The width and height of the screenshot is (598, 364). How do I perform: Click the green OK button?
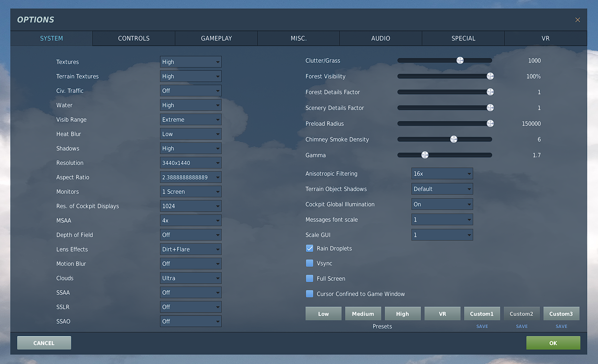553,343
